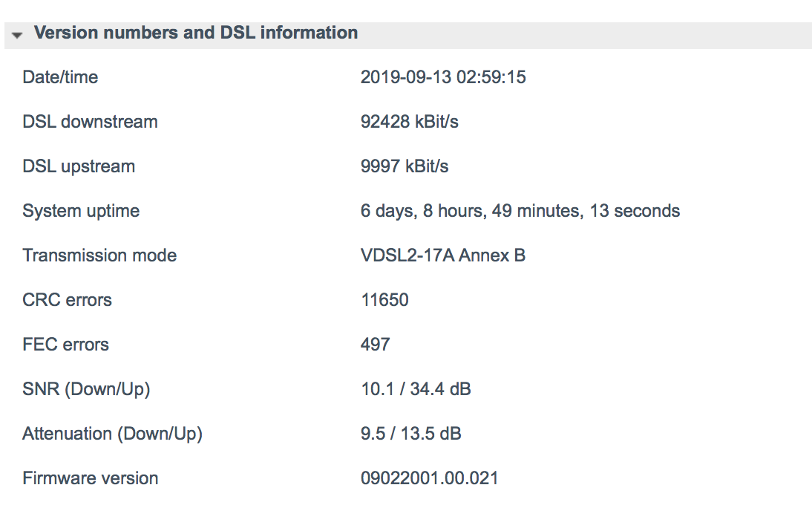Click the firmware version number 09022001.00.021
Image resolution: width=812 pixels, height=508 pixels.
point(429,478)
